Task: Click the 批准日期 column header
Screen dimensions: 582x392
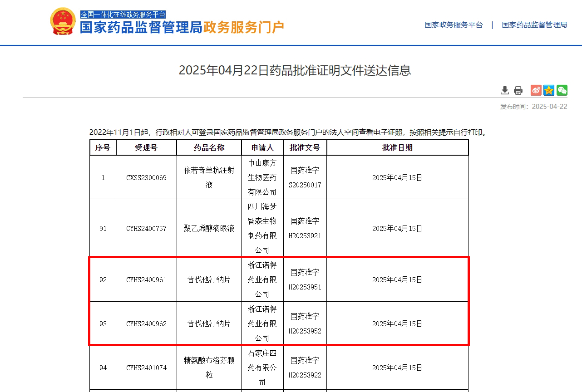Action: coord(397,147)
